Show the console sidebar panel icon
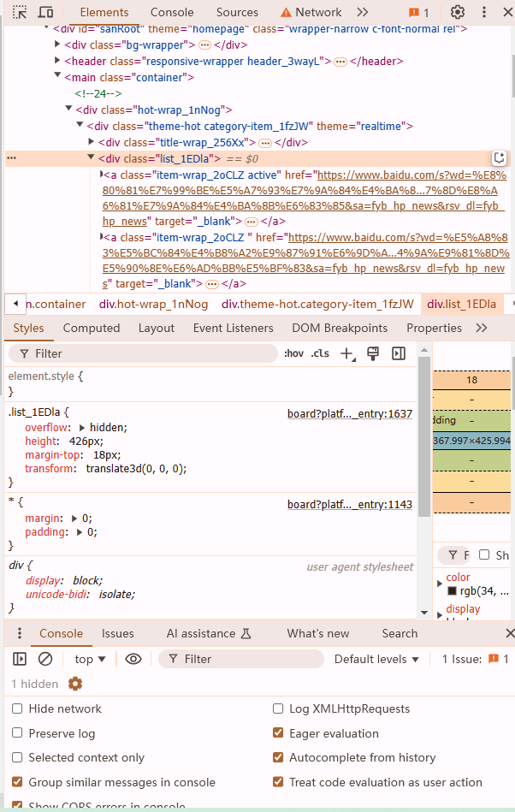 coord(20,659)
